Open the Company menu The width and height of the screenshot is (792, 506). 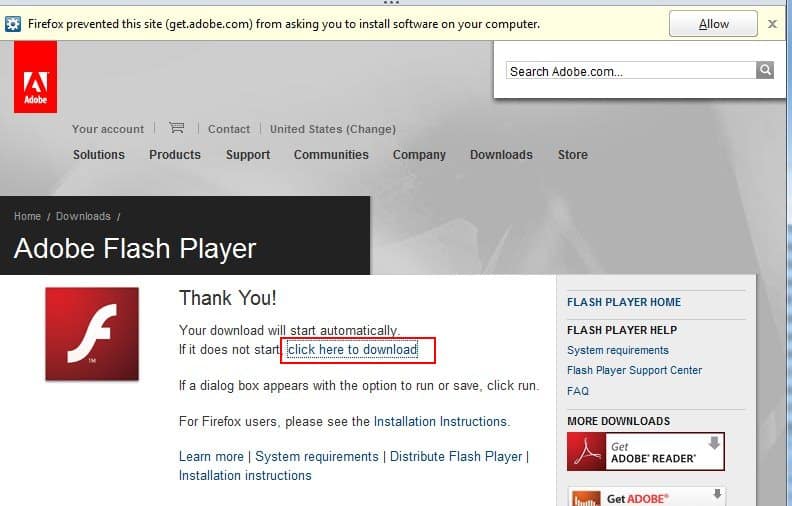pyautogui.click(x=419, y=155)
